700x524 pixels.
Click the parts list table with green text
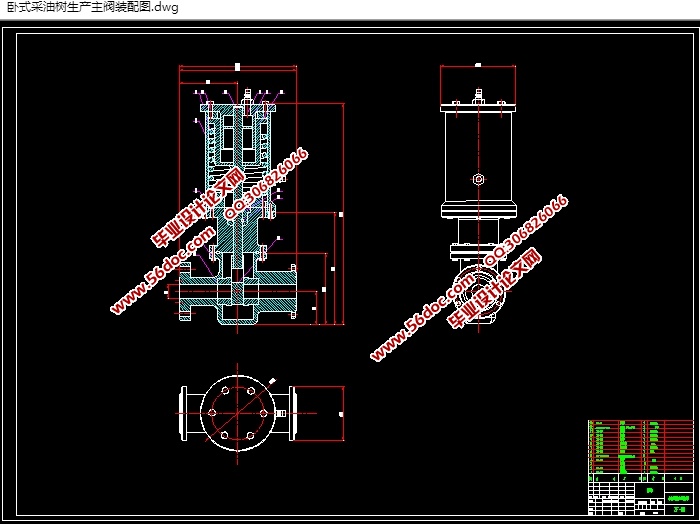641,447
